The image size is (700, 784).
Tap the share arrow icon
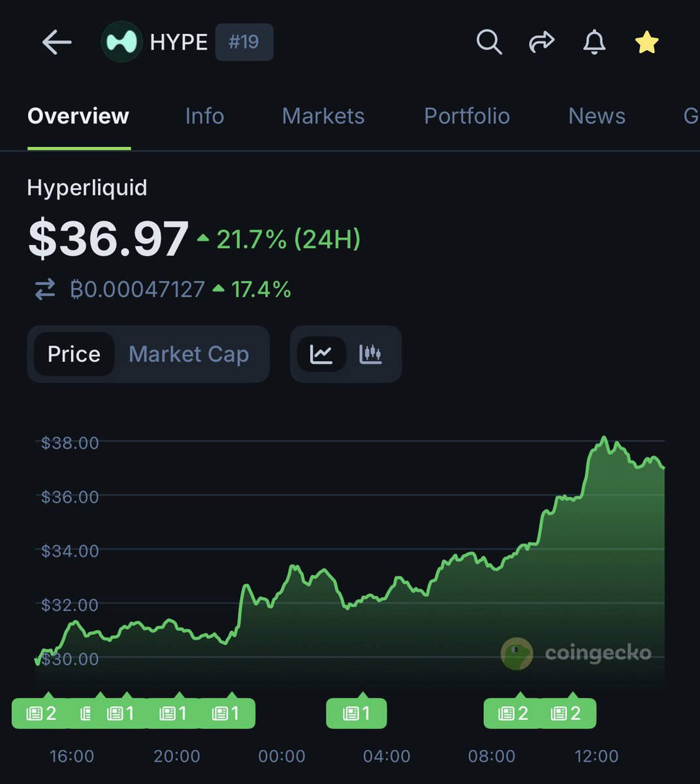pyautogui.click(x=541, y=42)
